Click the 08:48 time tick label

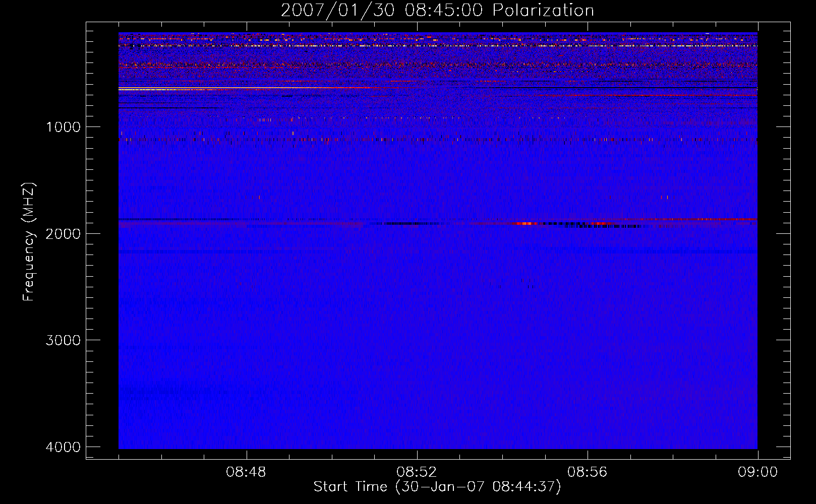[246, 472]
